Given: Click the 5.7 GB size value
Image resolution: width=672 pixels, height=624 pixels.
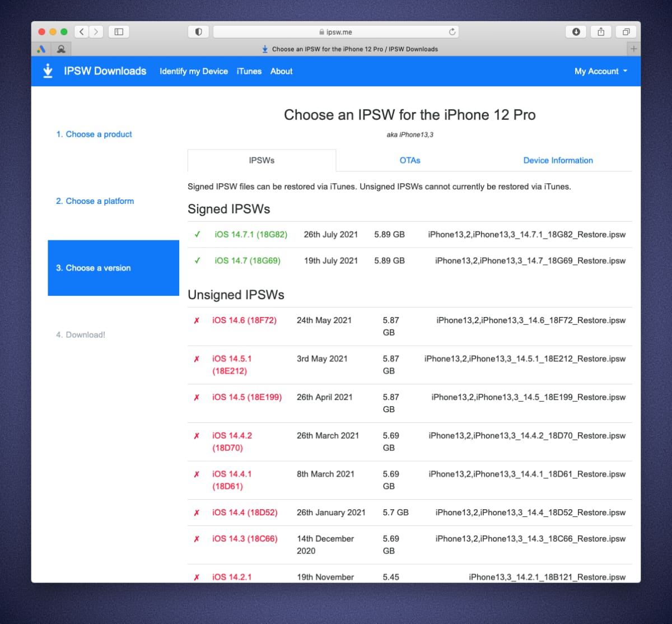Looking at the screenshot, I should pos(395,513).
